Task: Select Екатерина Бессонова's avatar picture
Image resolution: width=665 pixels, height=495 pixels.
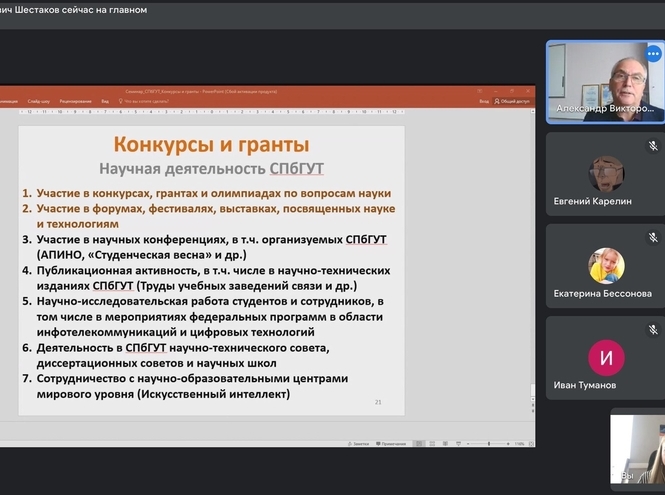Action: tap(606, 266)
